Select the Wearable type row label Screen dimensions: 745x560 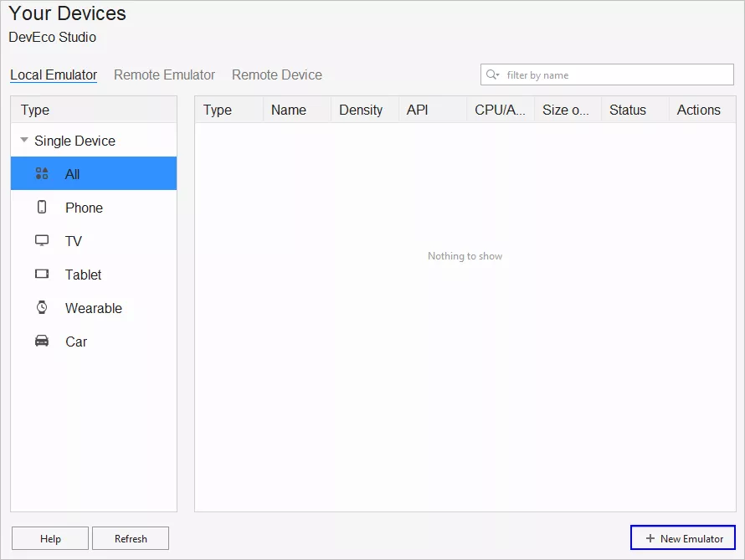[94, 308]
